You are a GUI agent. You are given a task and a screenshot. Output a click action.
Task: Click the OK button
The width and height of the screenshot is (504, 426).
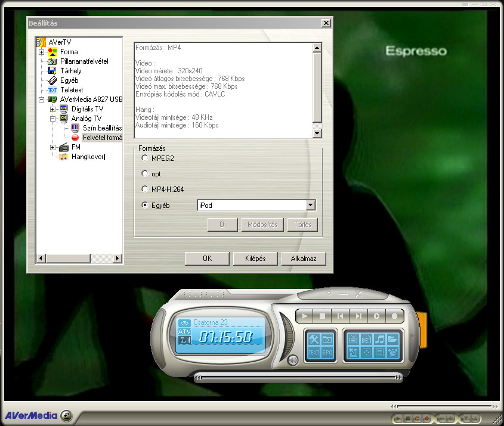207,259
